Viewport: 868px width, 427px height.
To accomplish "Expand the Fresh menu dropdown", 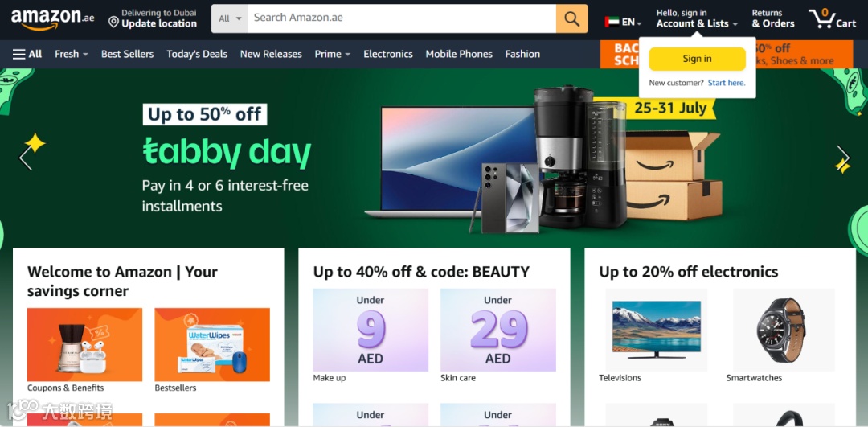I will pyautogui.click(x=72, y=54).
